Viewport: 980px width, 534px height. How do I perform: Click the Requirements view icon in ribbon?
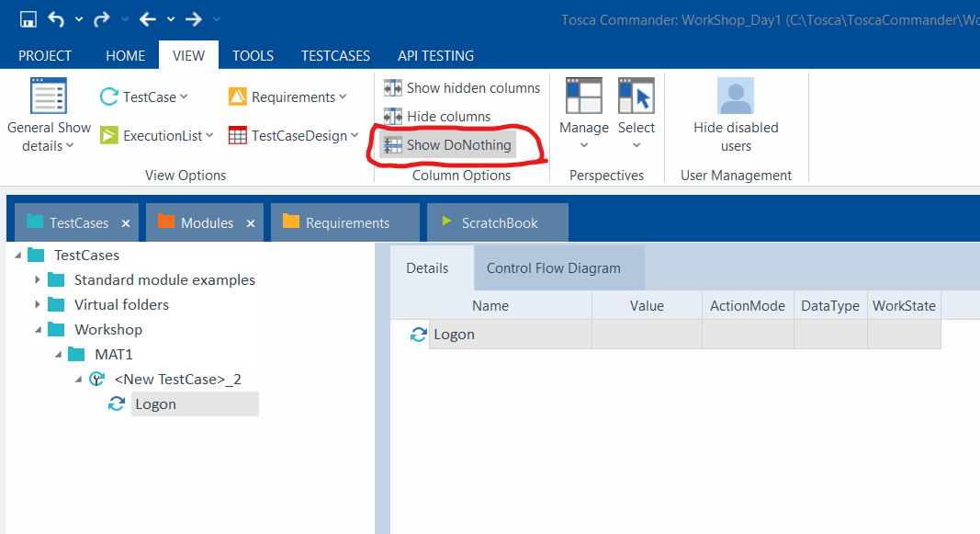point(238,97)
